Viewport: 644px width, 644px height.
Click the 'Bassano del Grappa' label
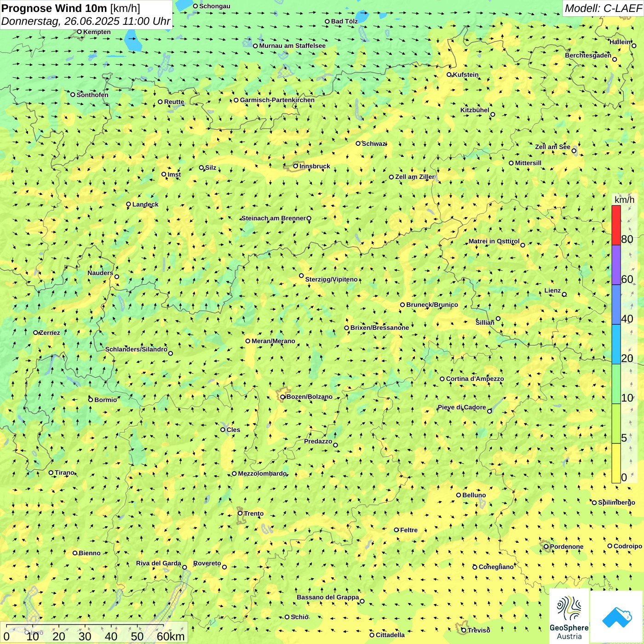[x=328, y=597]
